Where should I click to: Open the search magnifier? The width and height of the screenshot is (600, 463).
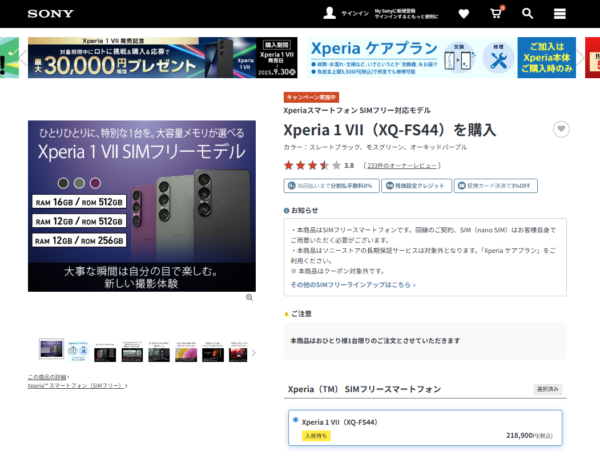[x=528, y=13]
